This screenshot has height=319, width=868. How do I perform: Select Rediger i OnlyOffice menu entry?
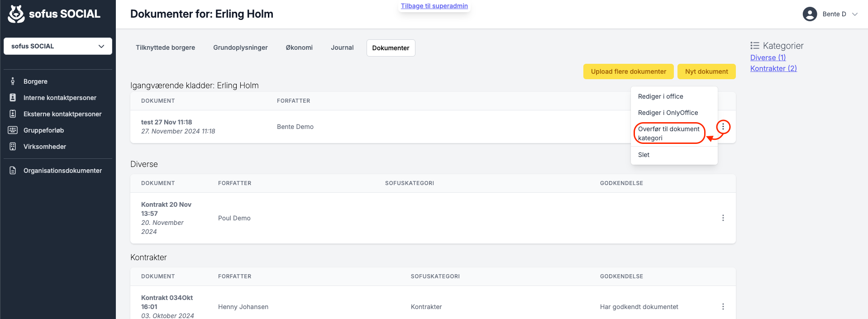668,113
